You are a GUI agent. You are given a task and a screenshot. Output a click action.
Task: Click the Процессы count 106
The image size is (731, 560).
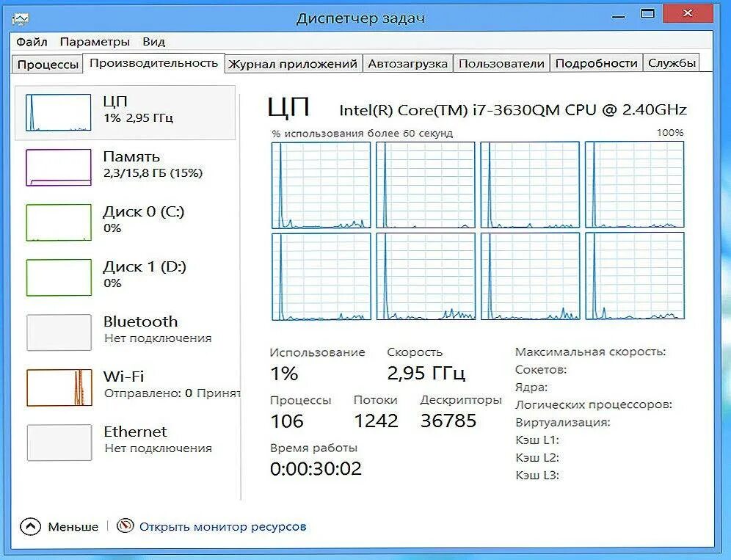[287, 421]
